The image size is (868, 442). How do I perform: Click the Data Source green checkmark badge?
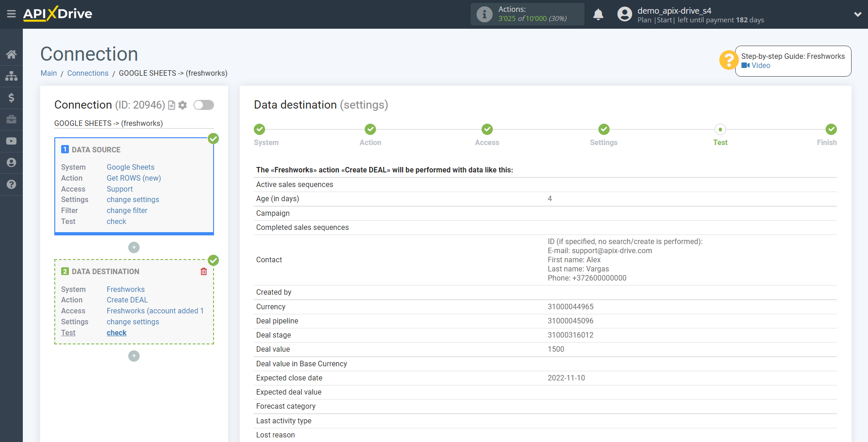pyautogui.click(x=213, y=139)
